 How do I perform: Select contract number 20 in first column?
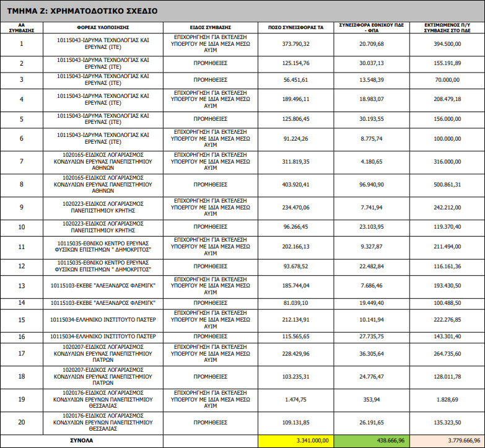(22, 423)
